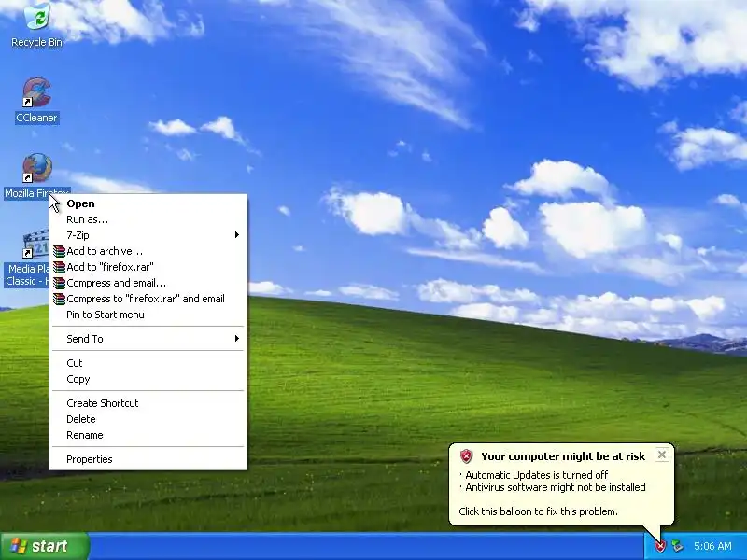Screen dimensions: 747x560
Task: Select the CCleaner desktop shortcut
Action: [x=36, y=92]
